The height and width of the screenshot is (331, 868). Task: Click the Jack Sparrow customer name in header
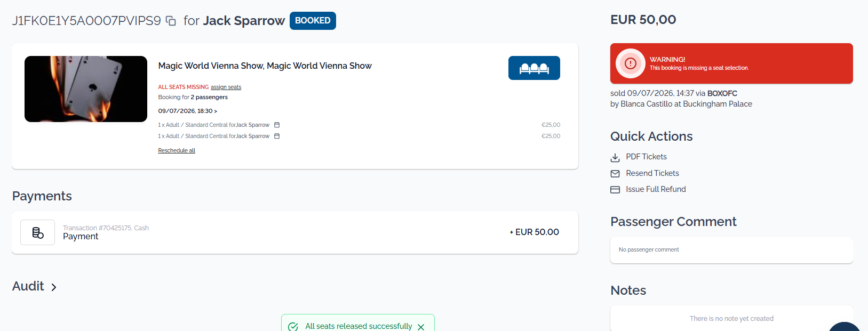coord(244,21)
